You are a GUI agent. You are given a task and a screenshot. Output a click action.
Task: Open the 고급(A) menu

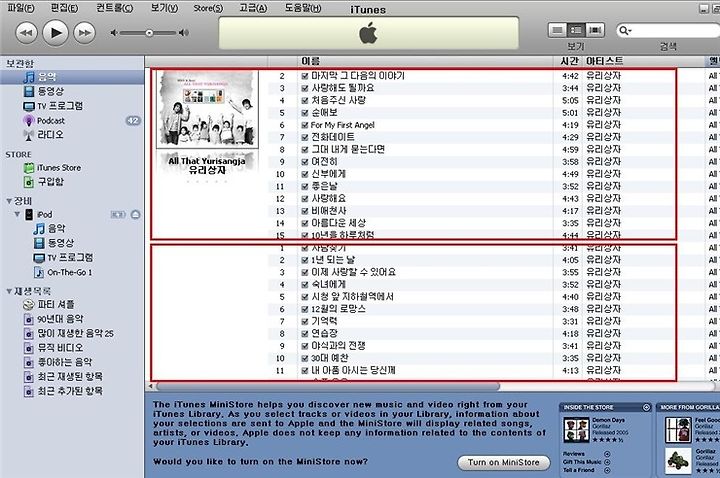pyautogui.click(x=253, y=8)
